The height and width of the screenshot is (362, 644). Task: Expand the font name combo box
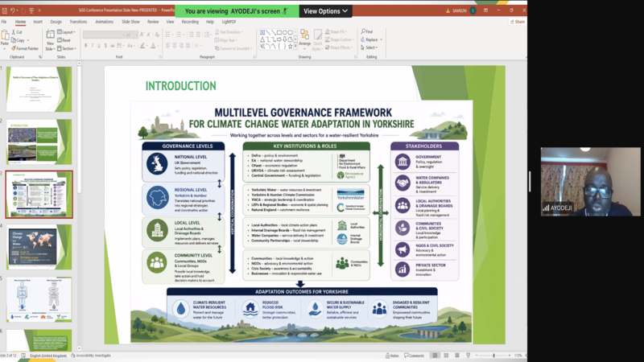122,35
